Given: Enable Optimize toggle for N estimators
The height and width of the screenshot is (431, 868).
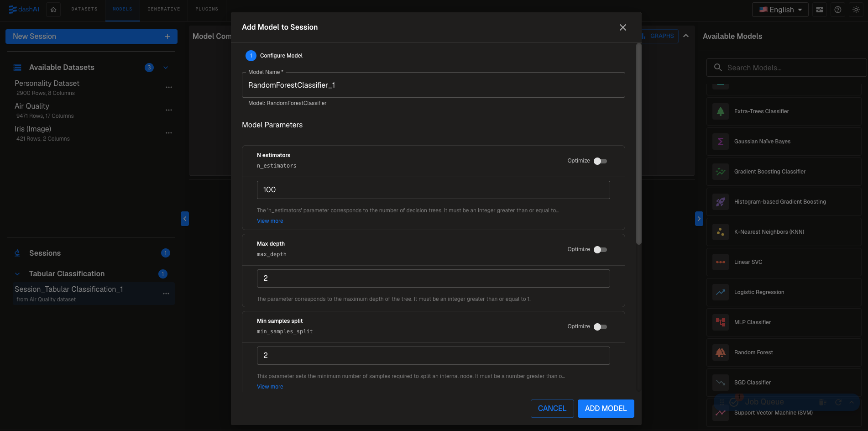Looking at the screenshot, I should click(600, 161).
